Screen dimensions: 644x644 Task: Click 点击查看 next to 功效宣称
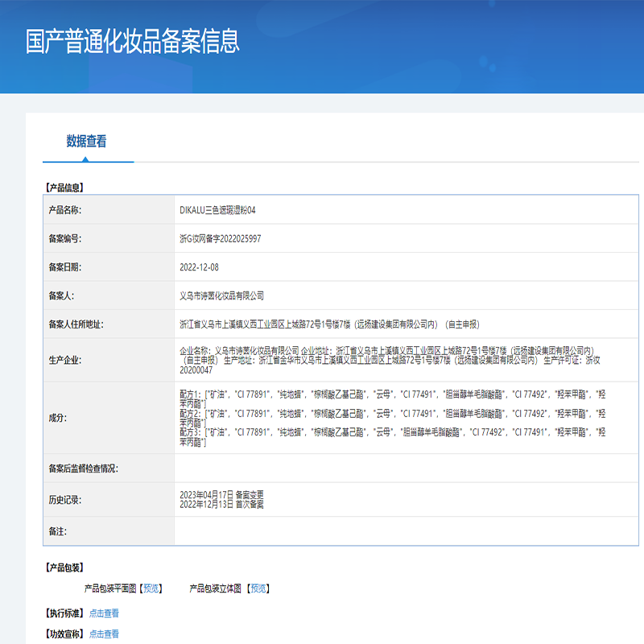104,634
